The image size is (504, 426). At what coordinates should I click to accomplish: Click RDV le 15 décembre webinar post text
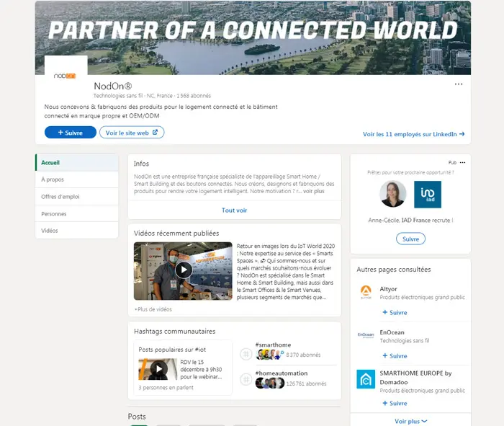click(201, 369)
